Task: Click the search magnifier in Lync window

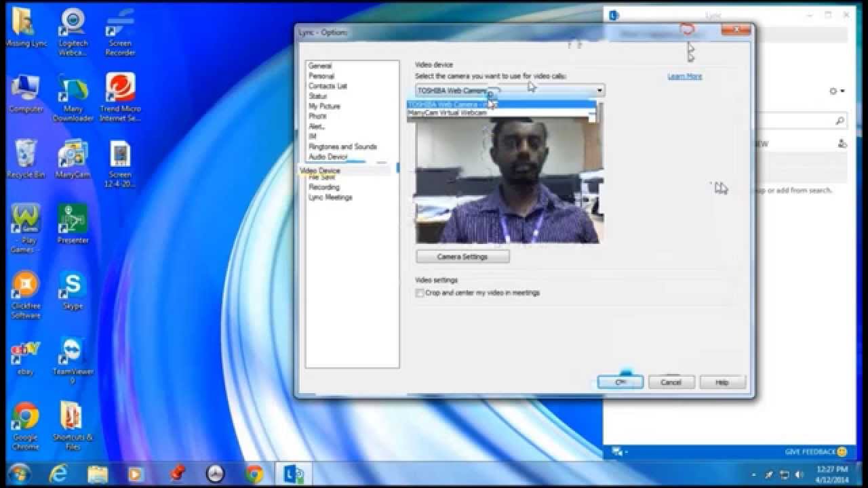Action: click(x=840, y=121)
